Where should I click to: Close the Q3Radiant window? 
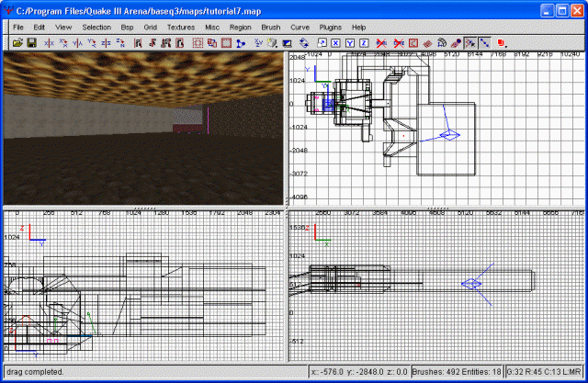pyautogui.click(x=577, y=11)
